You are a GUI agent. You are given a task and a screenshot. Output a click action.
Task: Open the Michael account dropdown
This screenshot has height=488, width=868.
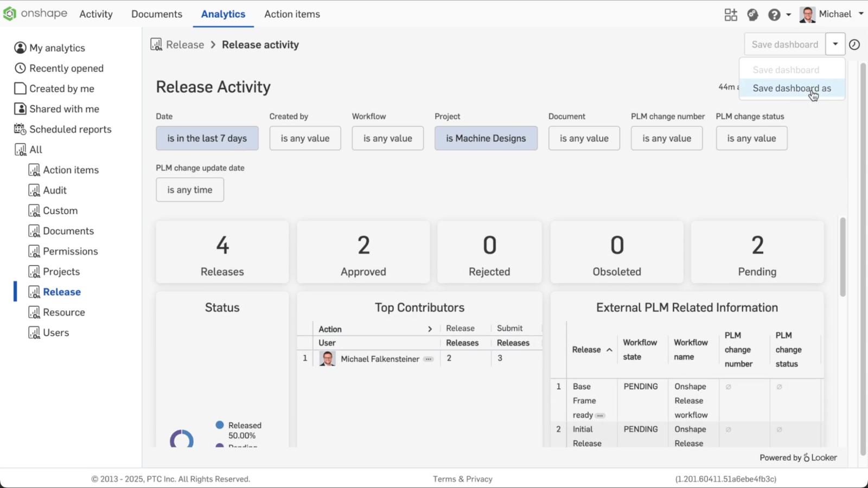point(835,15)
